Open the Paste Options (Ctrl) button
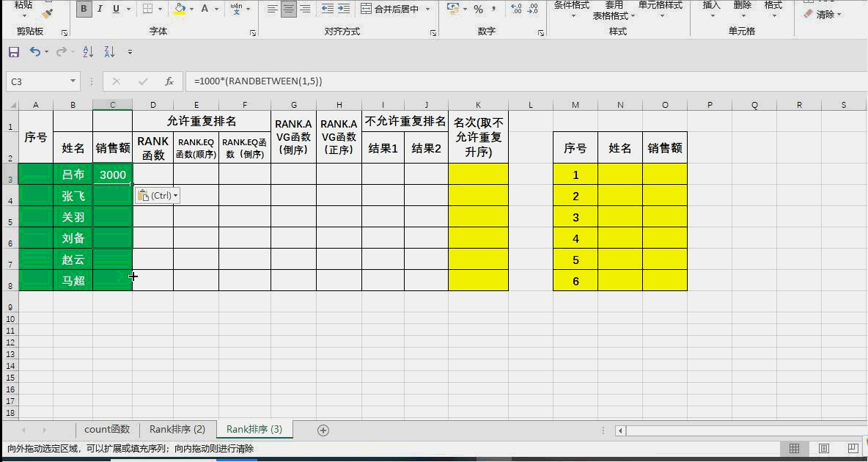 point(157,196)
